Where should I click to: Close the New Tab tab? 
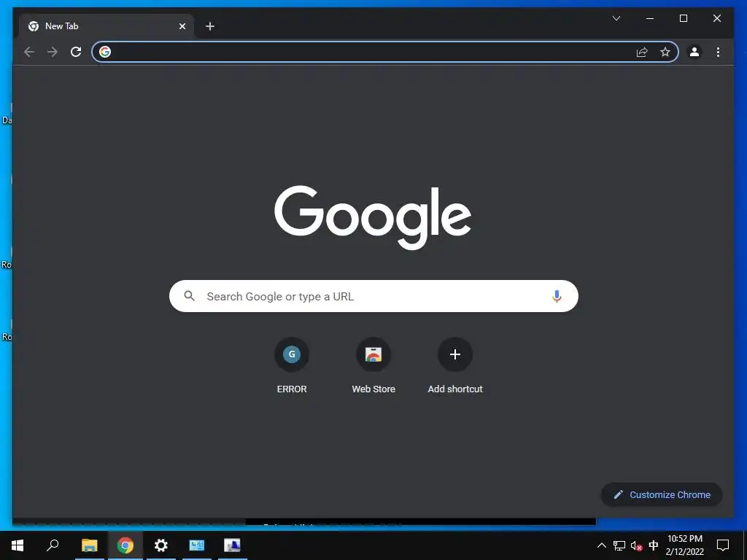(x=182, y=26)
